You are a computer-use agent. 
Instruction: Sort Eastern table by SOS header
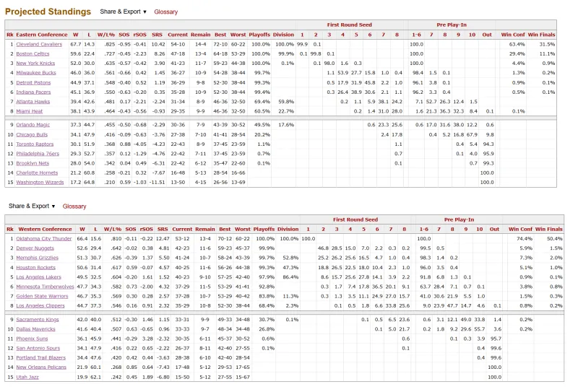(124, 35)
